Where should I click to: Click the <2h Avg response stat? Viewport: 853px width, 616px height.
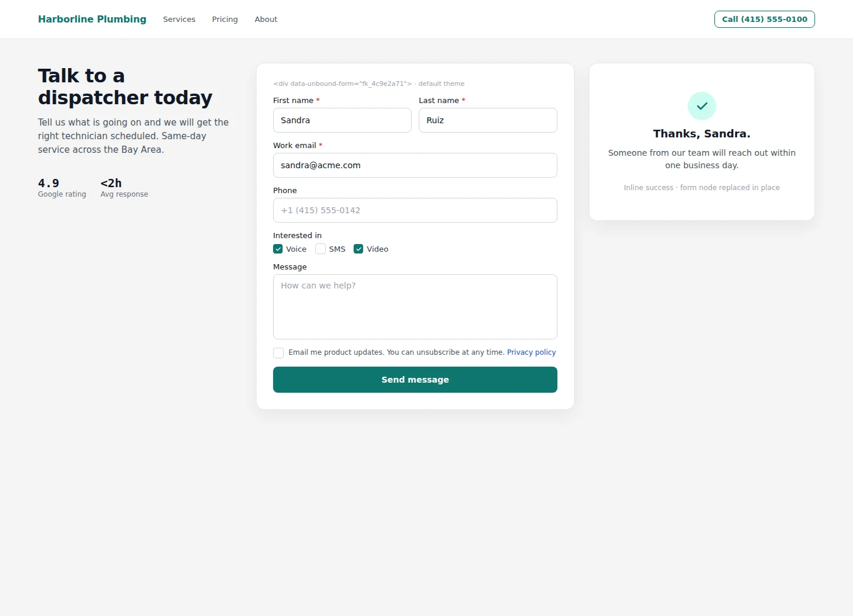pyautogui.click(x=124, y=188)
